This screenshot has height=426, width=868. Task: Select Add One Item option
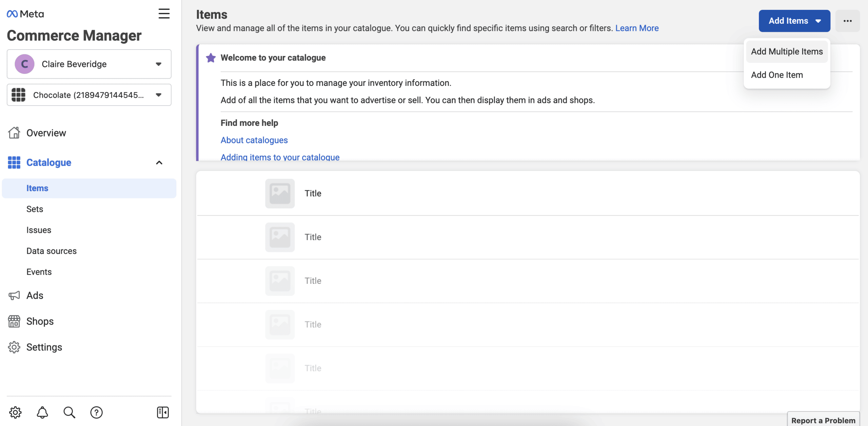pos(777,75)
